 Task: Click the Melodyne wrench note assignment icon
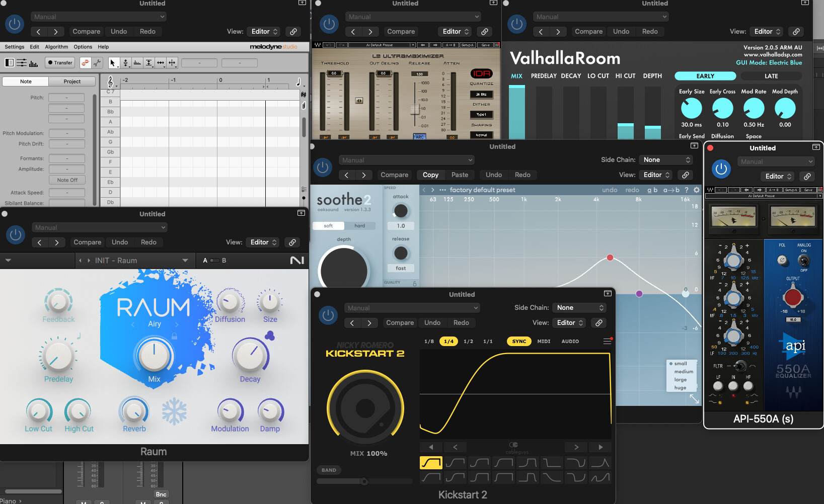[x=97, y=63]
